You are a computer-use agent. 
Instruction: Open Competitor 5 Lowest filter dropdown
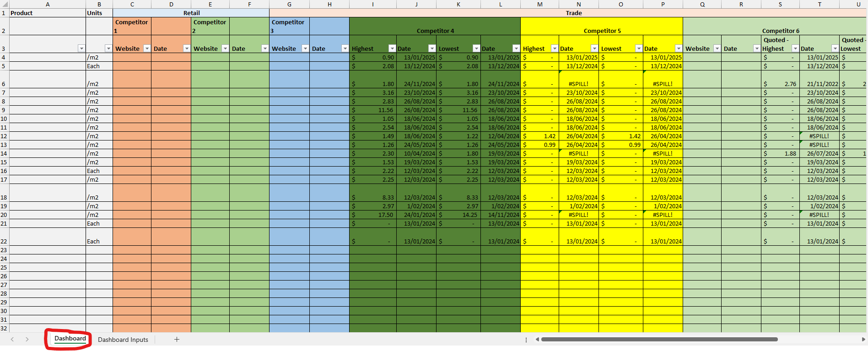(638, 49)
